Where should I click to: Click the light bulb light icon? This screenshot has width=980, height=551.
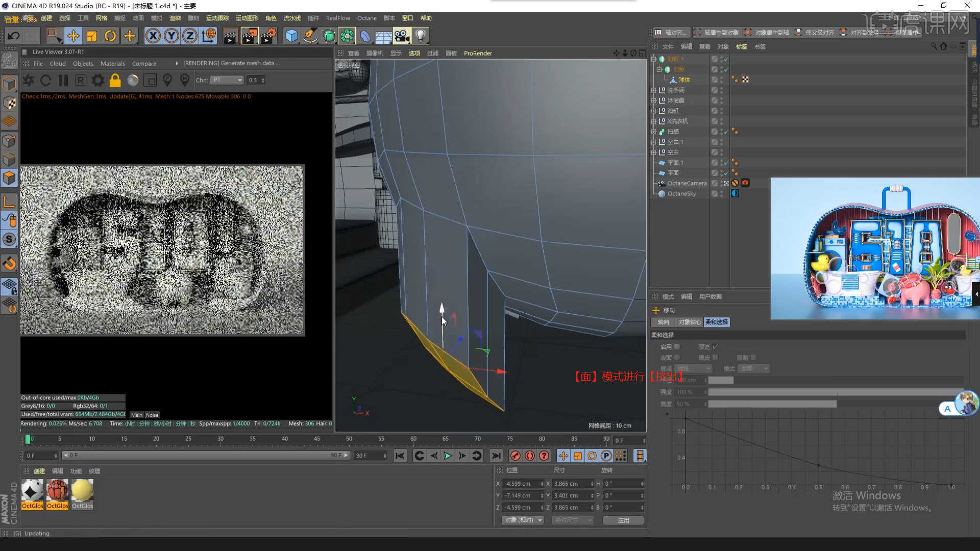(420, 36)
